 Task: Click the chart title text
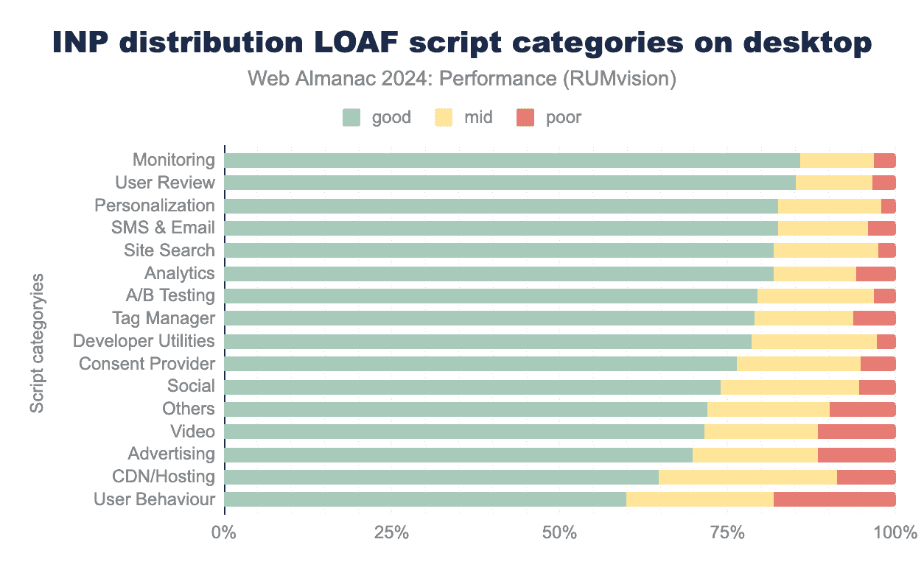(462, 43)
